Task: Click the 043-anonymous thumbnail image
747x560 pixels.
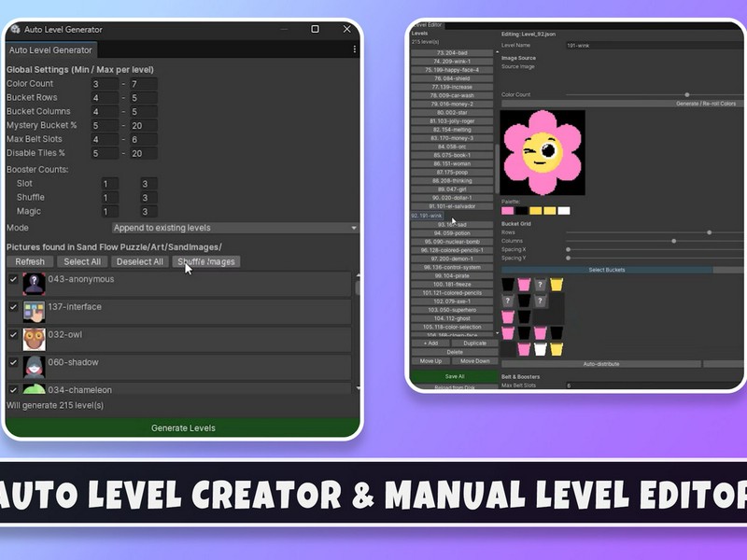Action: pos(35,285)
